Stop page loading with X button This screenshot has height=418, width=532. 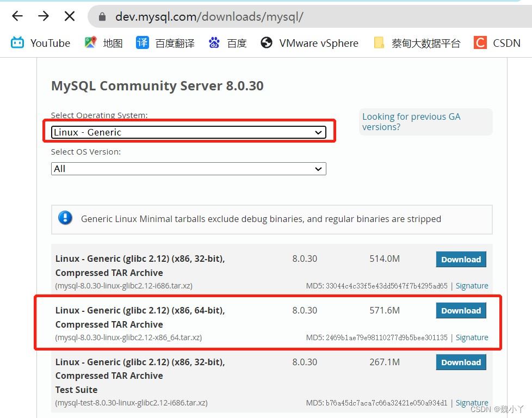pyautogui.click(x=70, y=16)
